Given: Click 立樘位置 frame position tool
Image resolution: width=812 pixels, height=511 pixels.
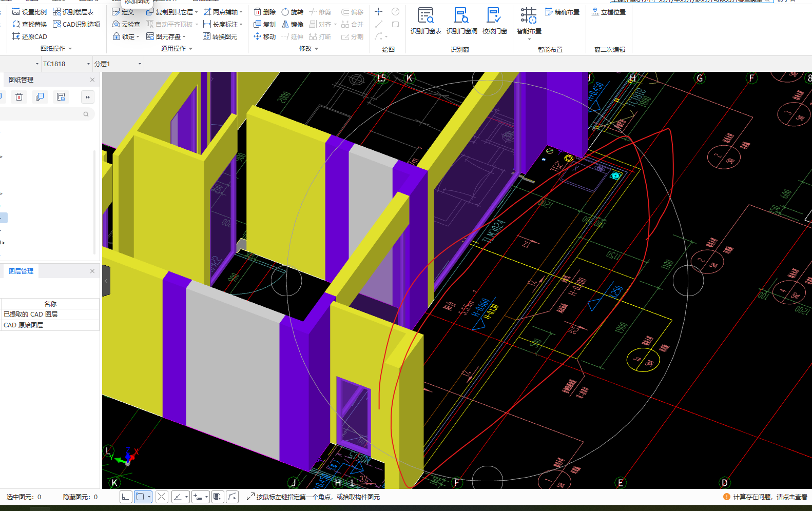Looking at the screenshot, I should (609, 12).
